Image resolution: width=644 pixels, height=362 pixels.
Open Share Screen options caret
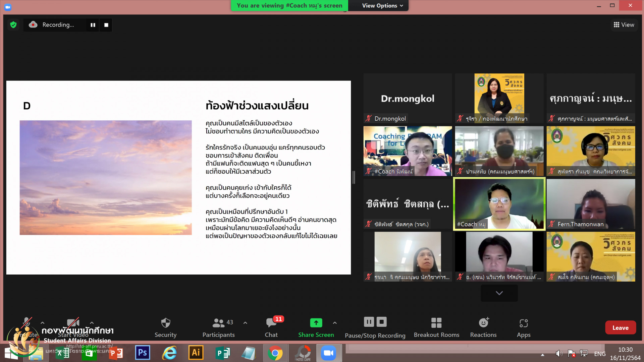[x=335, y=323]
